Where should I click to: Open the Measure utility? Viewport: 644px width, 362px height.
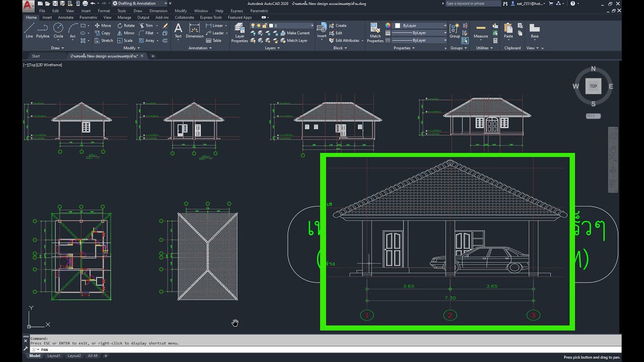click(x=480, y=31)
